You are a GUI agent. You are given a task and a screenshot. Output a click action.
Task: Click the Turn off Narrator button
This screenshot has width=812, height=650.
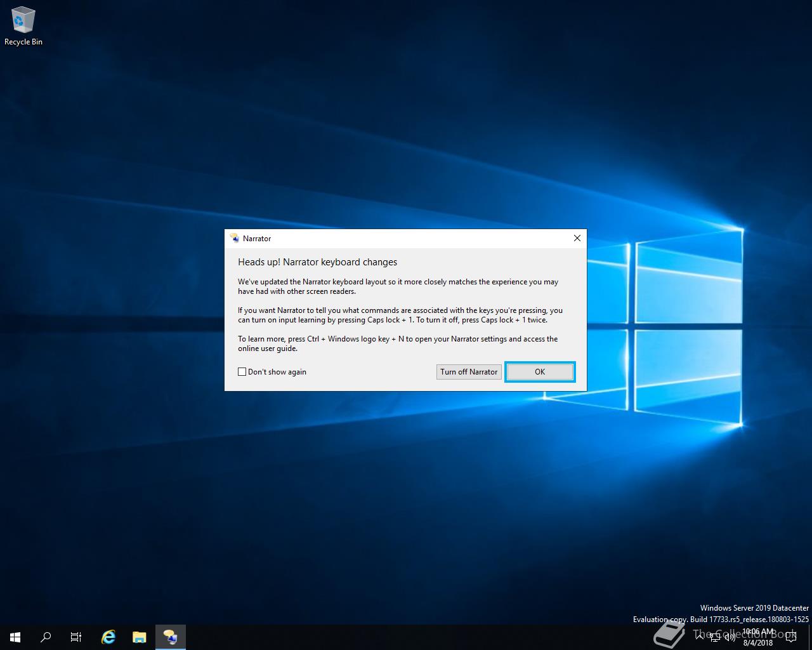[x=469, y=372]
